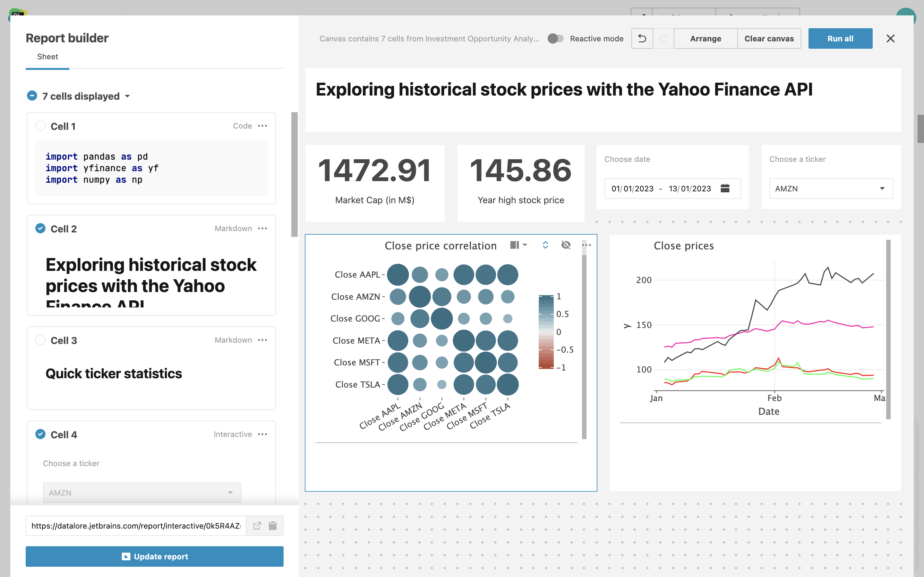Image resolution: width=924 pixels, height=577 pixels.
Task: Expand the 7 cells displayed dropdown
Action: point(127,96)
